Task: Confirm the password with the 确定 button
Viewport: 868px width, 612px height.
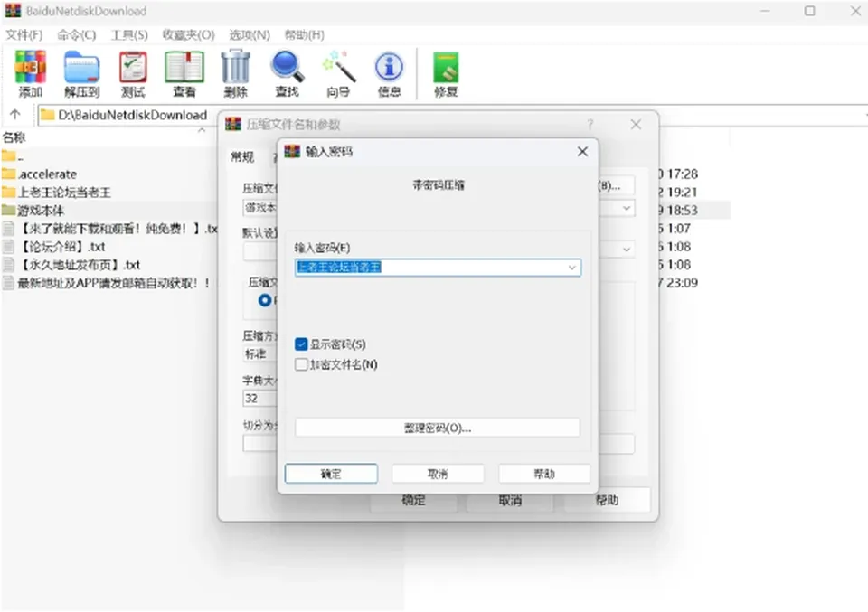Action: (331, 474)
